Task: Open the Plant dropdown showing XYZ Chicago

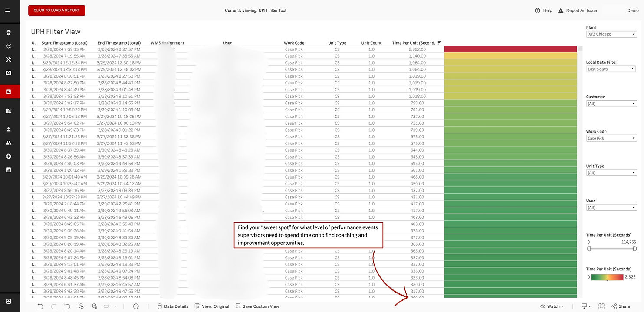Action: [611, 34]
